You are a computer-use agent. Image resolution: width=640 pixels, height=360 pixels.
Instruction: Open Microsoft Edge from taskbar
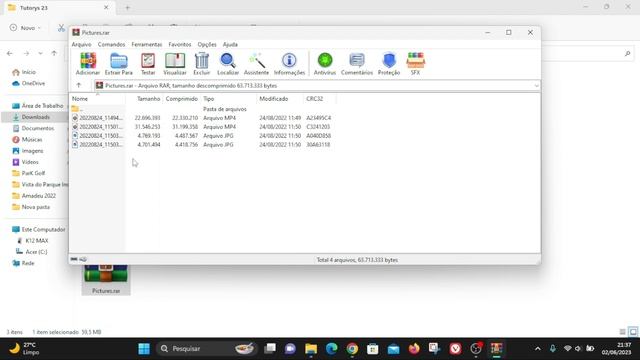(x=331, y=349)
